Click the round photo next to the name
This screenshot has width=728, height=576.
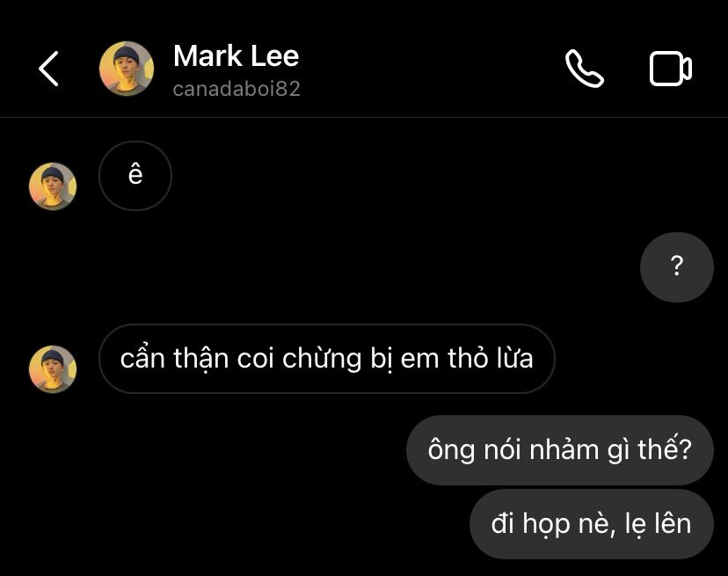click(127, 69)
